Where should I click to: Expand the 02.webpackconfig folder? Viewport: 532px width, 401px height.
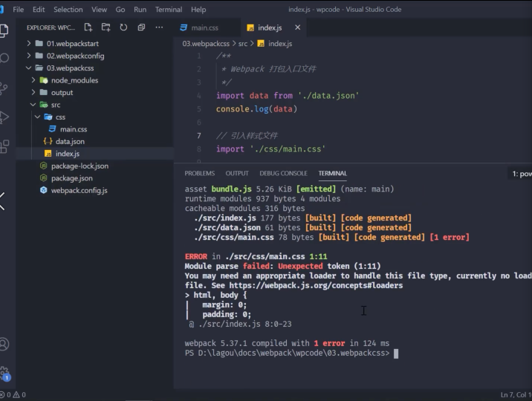(x=29, y=56)
